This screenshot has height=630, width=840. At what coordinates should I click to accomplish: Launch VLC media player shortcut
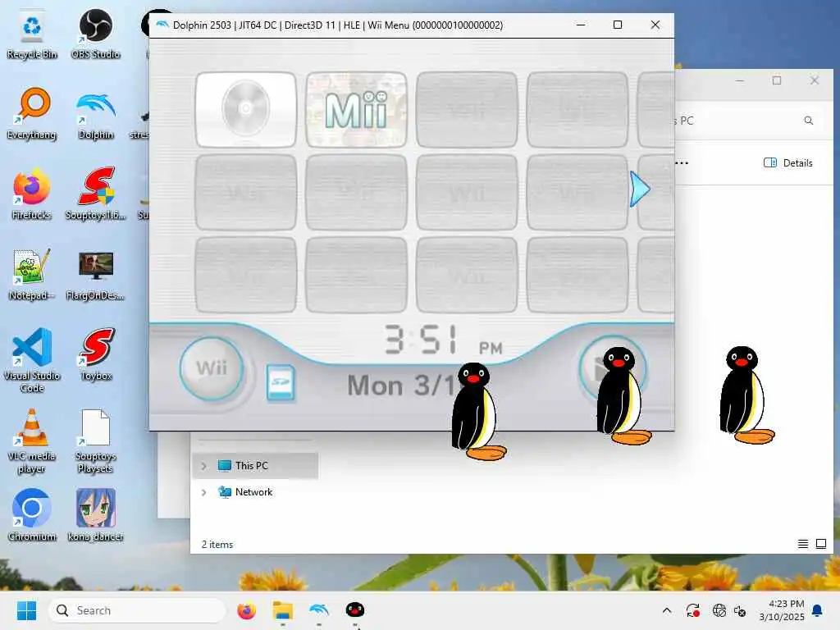pyautogui.click(x=32, y=441)
